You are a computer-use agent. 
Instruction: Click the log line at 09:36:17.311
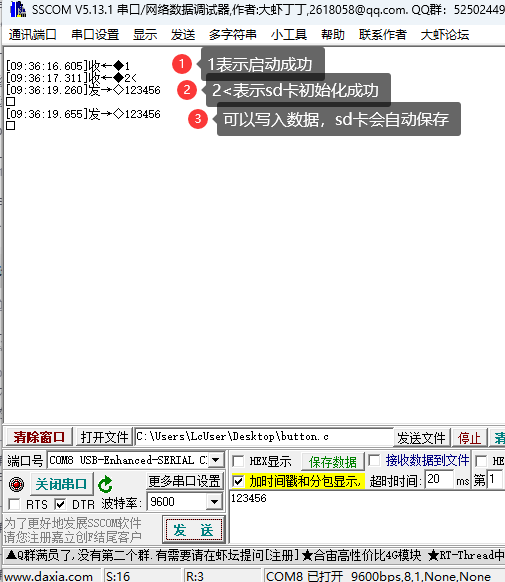pos(72,78)
